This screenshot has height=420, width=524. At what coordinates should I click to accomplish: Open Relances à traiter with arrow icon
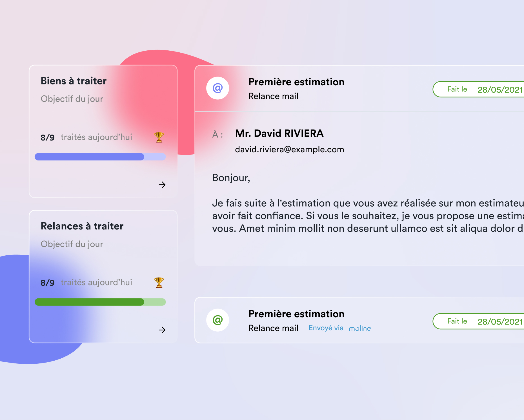click(x=162, y=330)
